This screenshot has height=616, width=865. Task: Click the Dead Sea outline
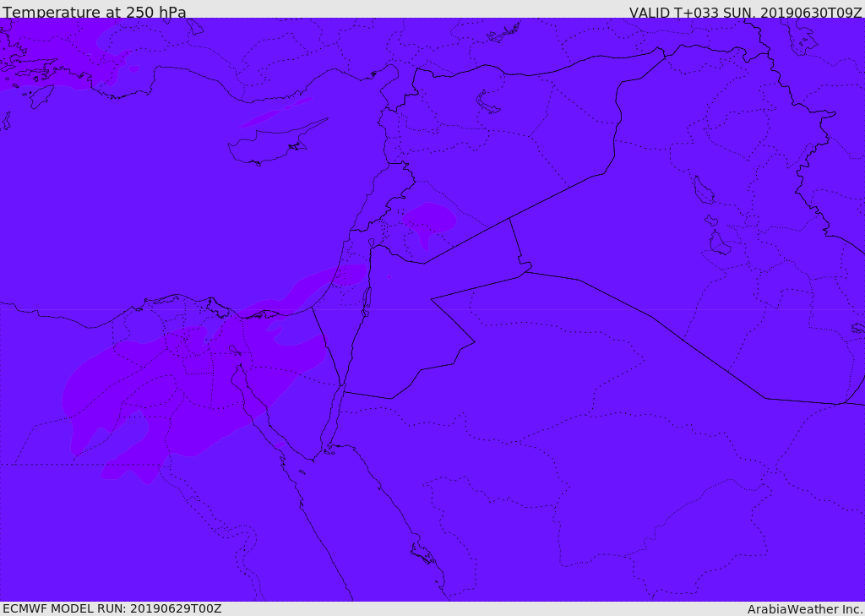click(366, 302)
